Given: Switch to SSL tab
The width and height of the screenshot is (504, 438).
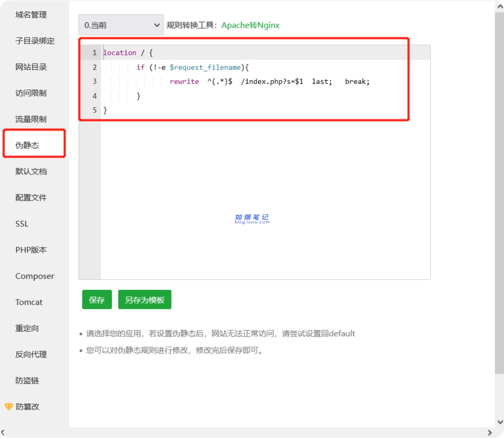Looking at the screenshot, I should pos(22,224).
